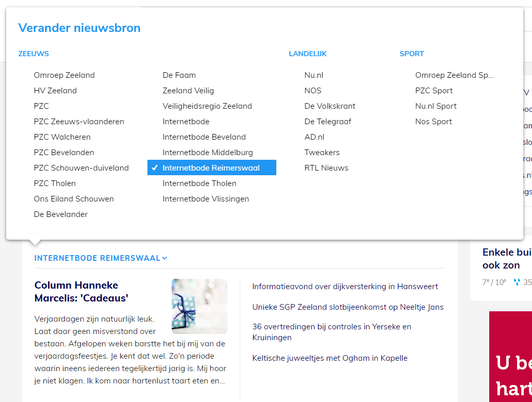The height and width of the screenshot is (402, 532).
Task: Click the red advertisement banner
Action: [x=510, y=357]
